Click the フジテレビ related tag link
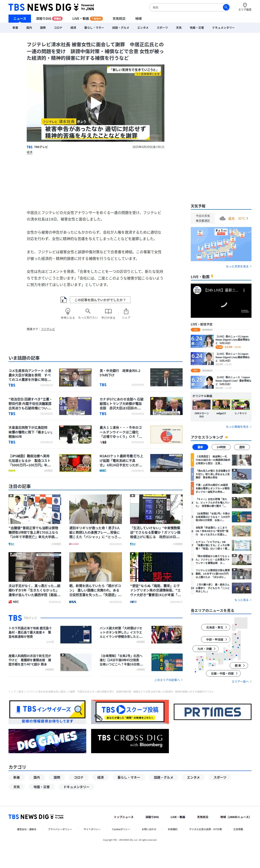 pyautogui.click(x=48, y=329)
